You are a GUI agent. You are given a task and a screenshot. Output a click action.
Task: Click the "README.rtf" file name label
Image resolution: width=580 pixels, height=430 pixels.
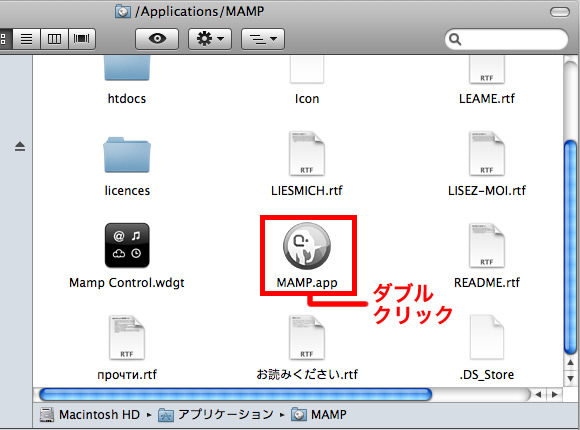[x=487, y=283]
